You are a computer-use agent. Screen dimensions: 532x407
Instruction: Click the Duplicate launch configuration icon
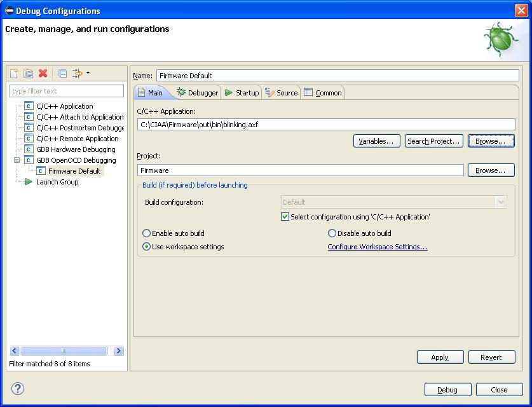point(28,73)
